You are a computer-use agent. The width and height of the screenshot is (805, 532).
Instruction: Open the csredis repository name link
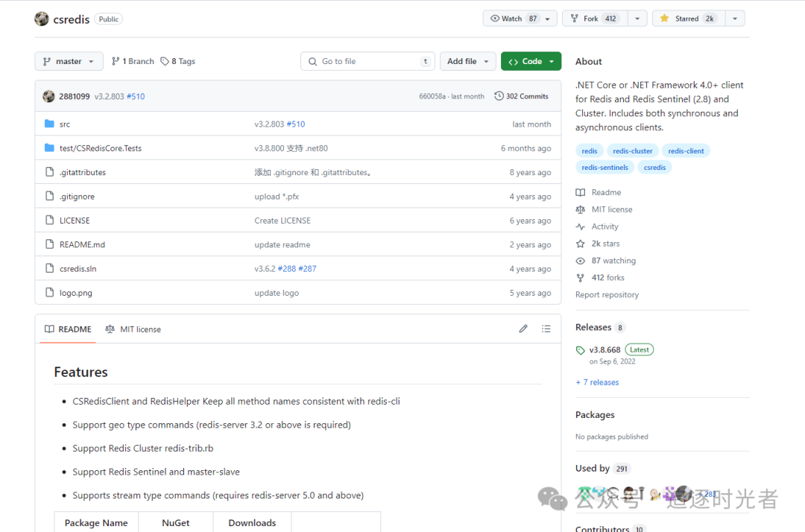72,19
